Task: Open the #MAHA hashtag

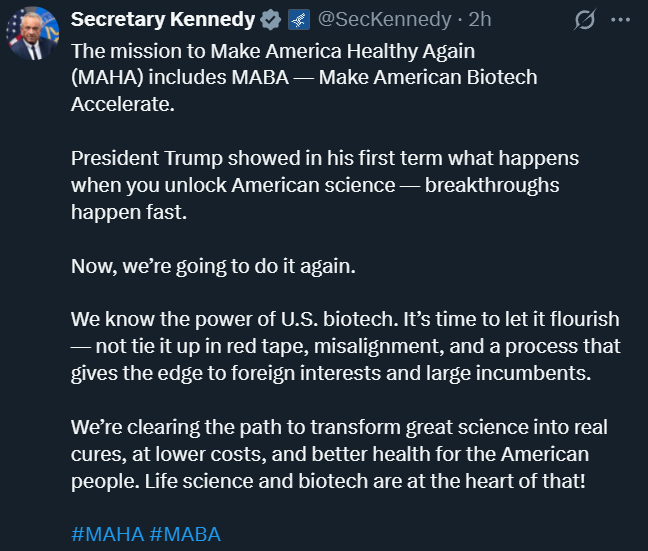Action: click(107, 534)
